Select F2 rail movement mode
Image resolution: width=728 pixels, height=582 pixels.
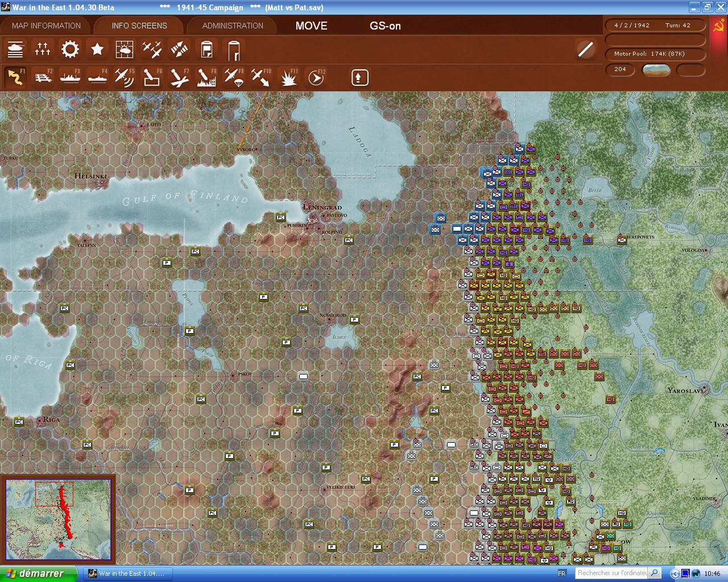(x=43, y=77)
